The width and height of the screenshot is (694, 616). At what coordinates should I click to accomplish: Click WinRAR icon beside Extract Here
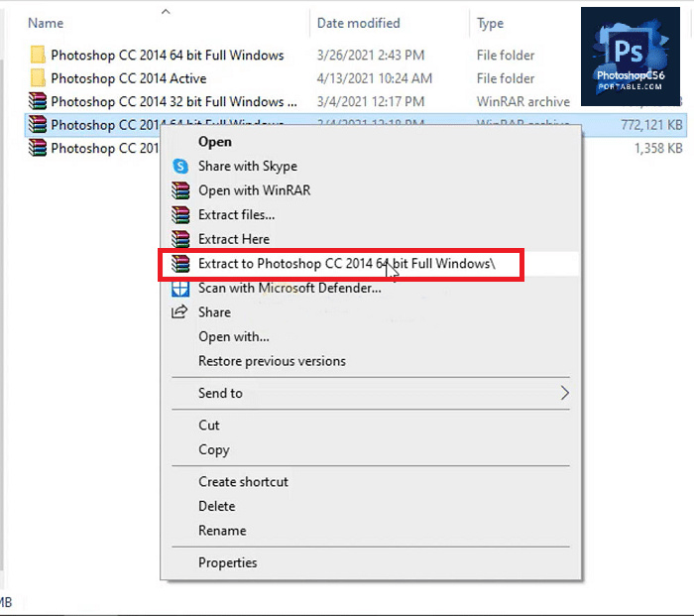click(180, 239)
